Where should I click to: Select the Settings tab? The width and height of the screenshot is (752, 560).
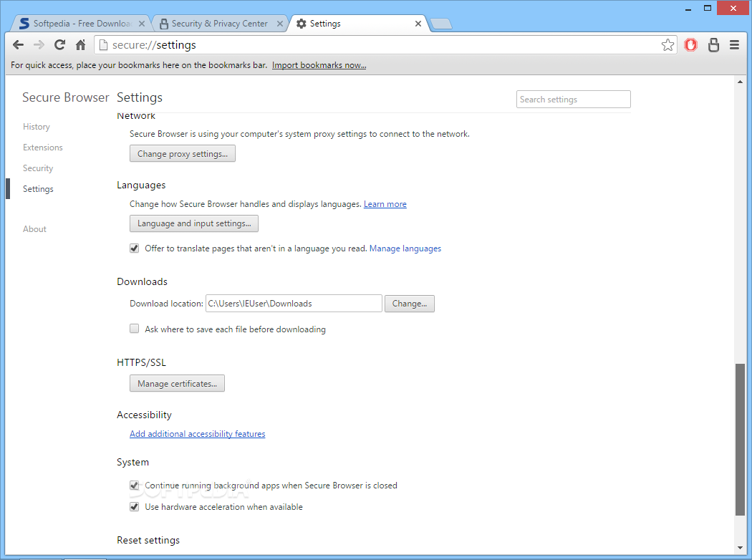tap(357, 24)
